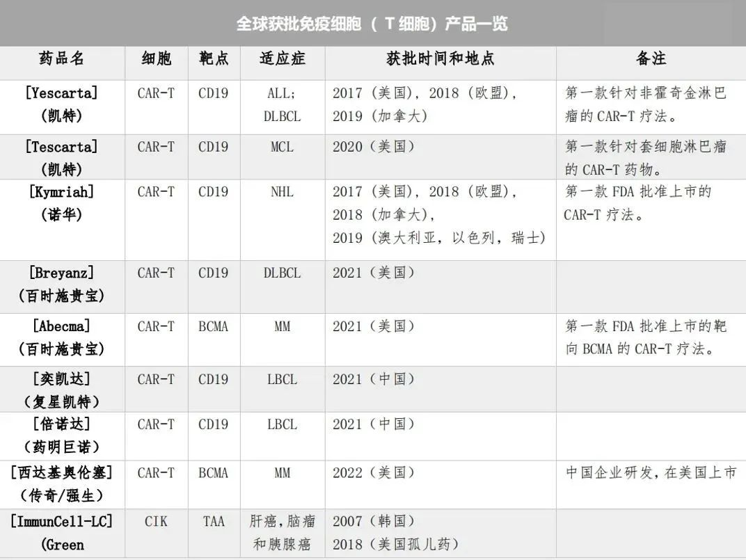746x560 pixels.
Task: Select the [倍诺达] (药明巨诺) cell
Action: point(62,435)
